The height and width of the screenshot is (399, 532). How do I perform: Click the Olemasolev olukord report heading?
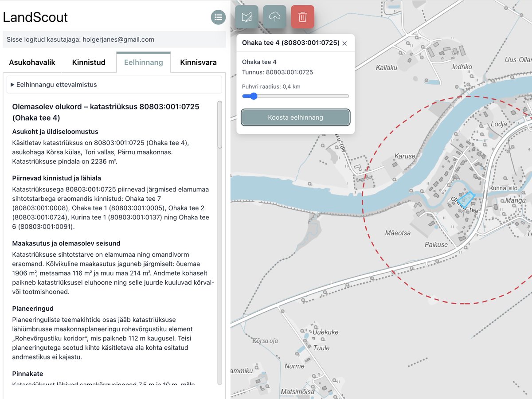(x=106, y=112)
